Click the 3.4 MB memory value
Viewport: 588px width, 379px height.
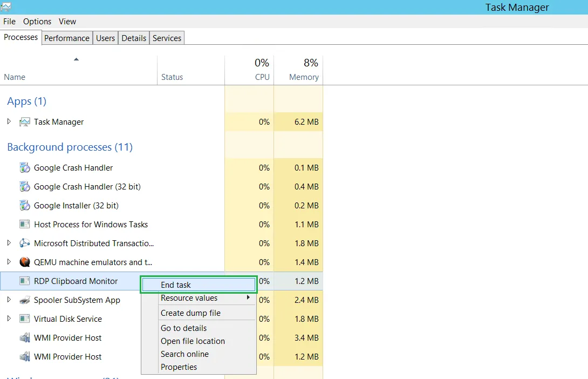306,338
